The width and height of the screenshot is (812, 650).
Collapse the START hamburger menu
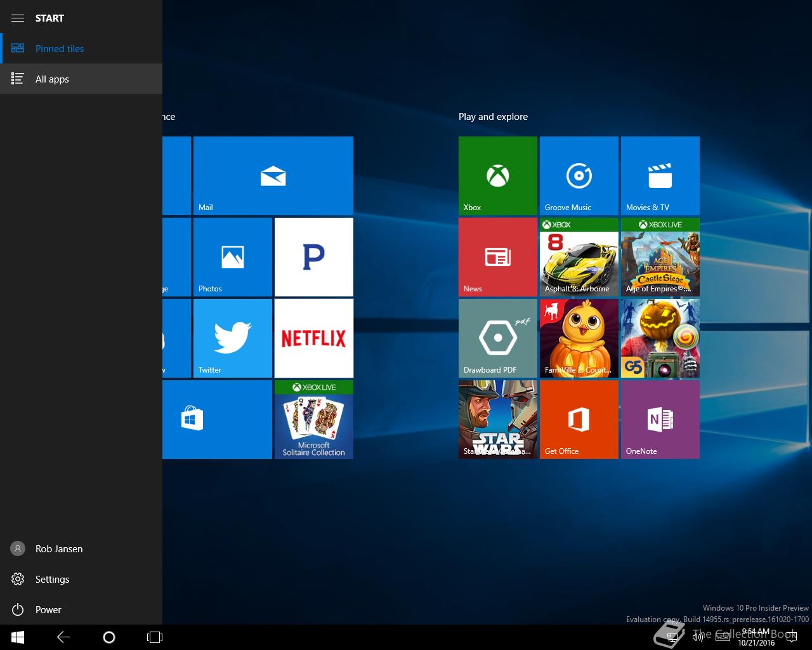pos(18,18)
